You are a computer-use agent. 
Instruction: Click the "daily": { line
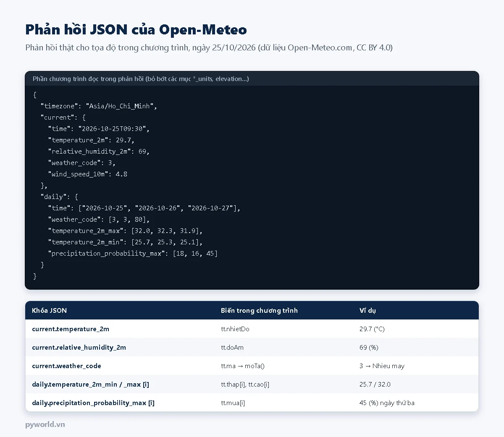(59, 197)
